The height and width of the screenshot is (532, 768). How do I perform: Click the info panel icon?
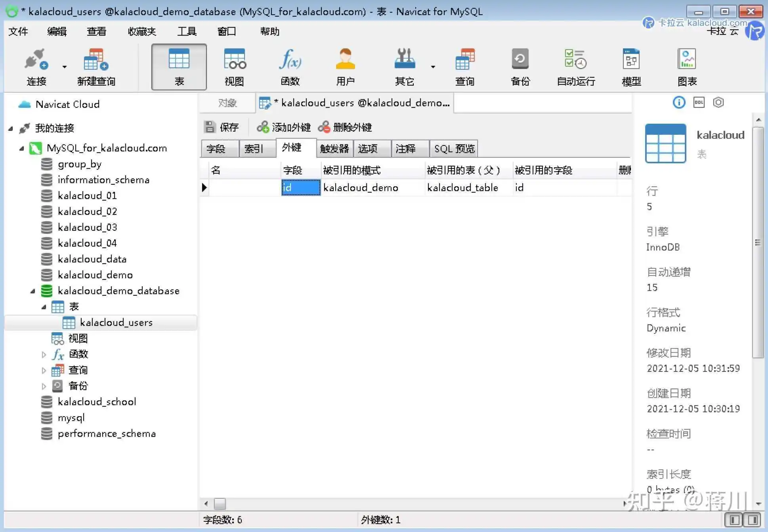point(679,103)
